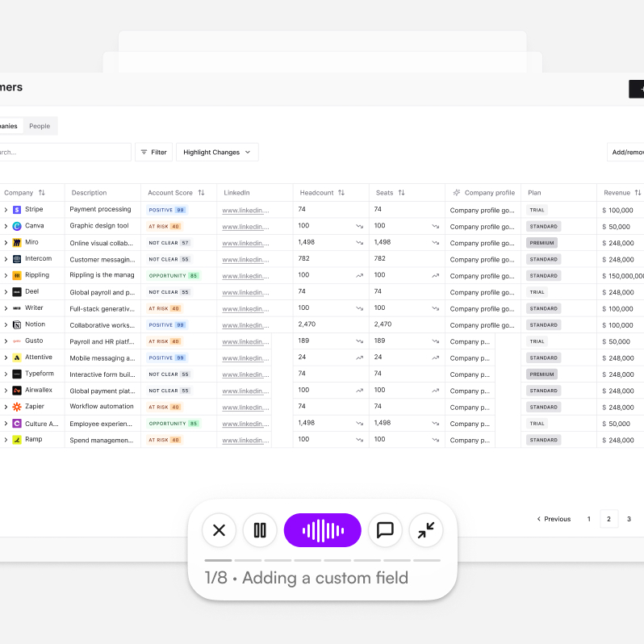Click the Canva logo icon
Image resolution: width=644 pixels, height=644 pixels.
[x=17, y=226]
